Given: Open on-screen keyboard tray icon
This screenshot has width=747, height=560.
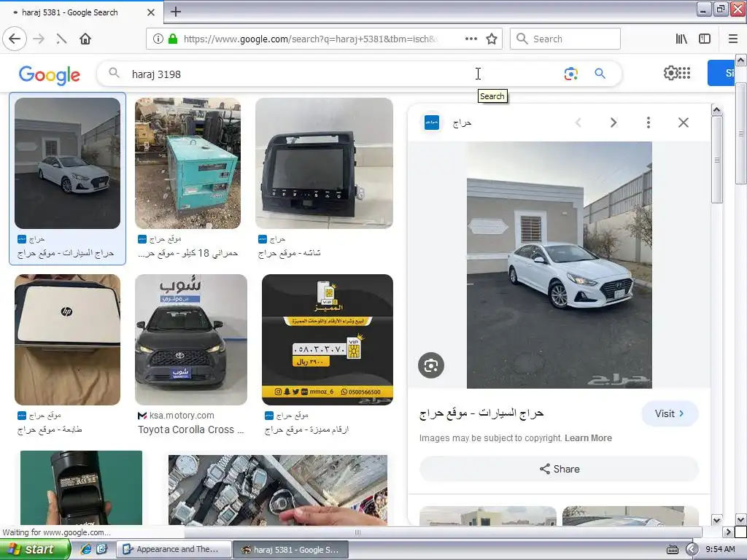Looking at the screenshot, I should [673, 550].
